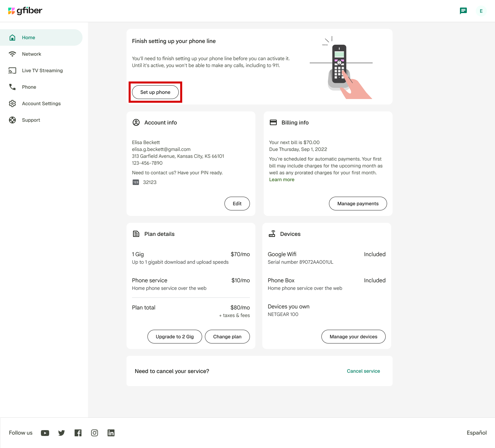
Task: Open the YouTube social link
Action: [x=45, y=433]
